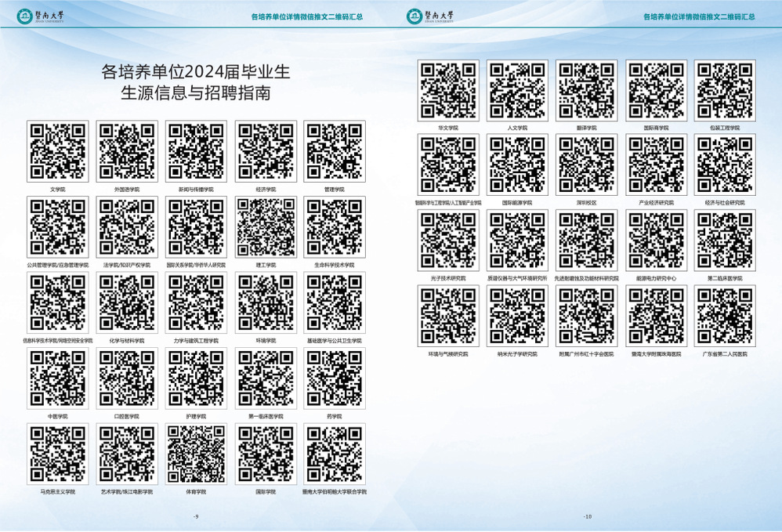
Task: Click the QR code above 华文学院
Action: [x=448, y=91]
